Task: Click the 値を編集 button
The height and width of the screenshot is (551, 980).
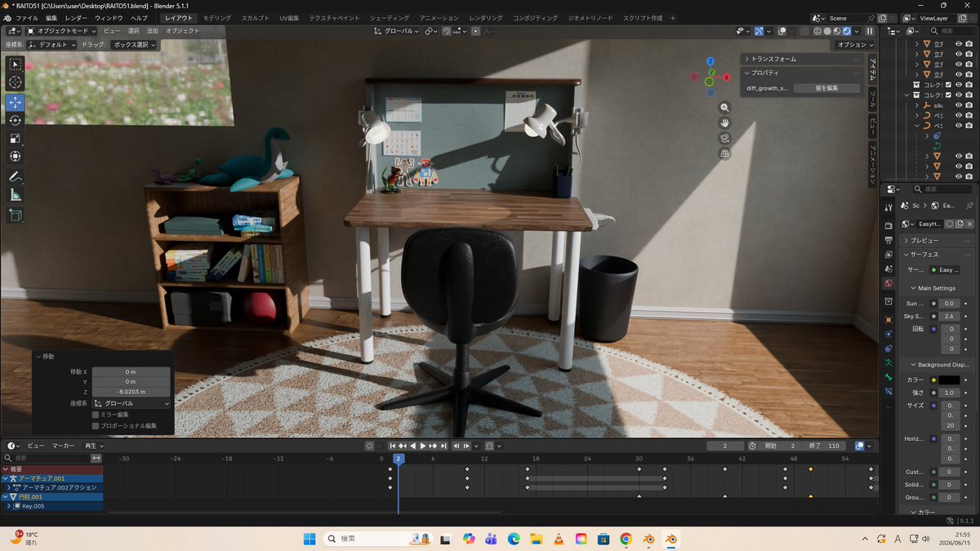Action: tap(826, 88)
